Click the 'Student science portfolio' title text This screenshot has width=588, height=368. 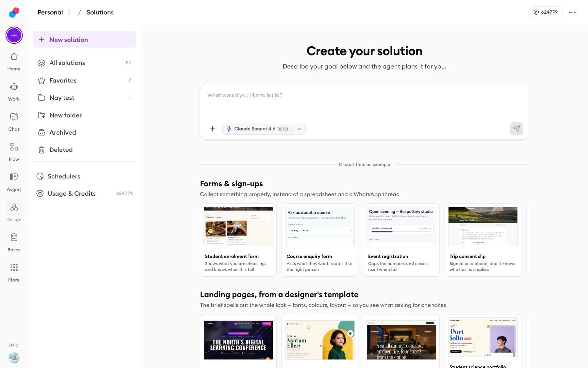(x=478, y=366)
